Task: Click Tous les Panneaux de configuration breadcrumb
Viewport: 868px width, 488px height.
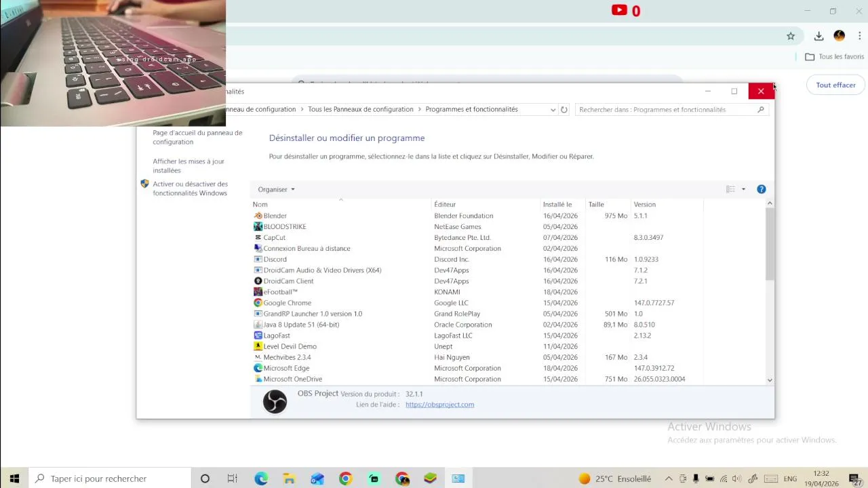Action: tap(361, 109)
